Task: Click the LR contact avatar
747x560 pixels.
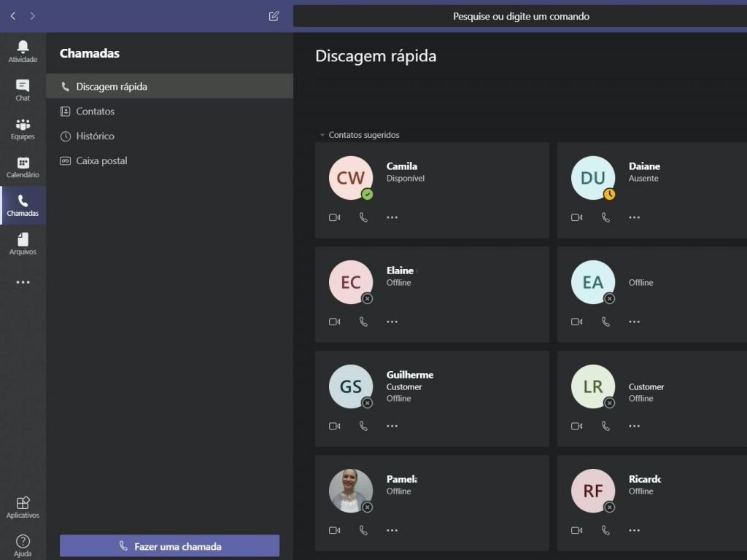Action: pyautogui.click(x=592, y=386)
